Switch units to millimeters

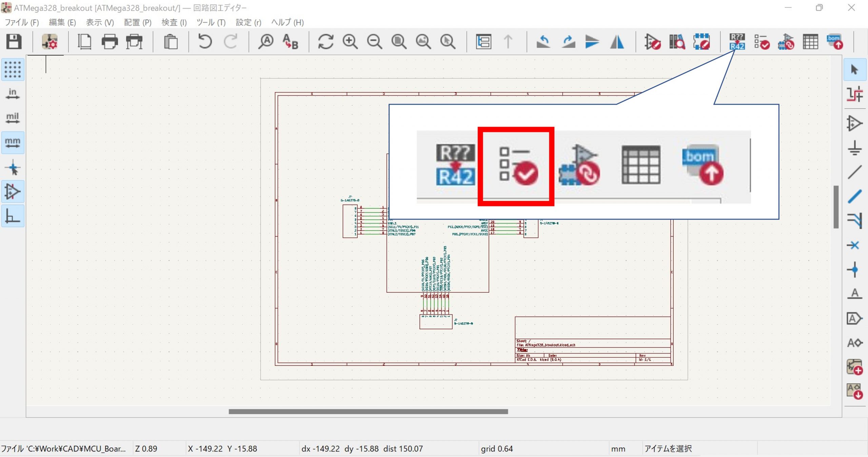pos(13,143)
